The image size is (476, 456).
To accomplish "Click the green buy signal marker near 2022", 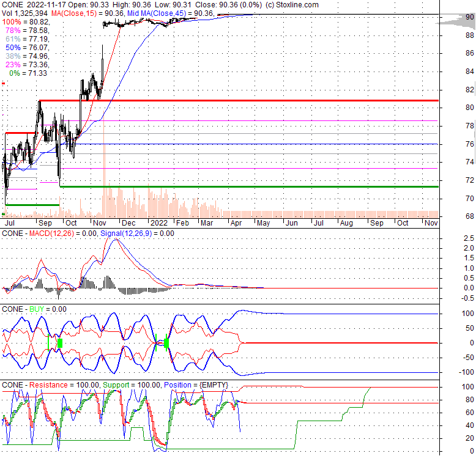I will (x=166, y=343).
